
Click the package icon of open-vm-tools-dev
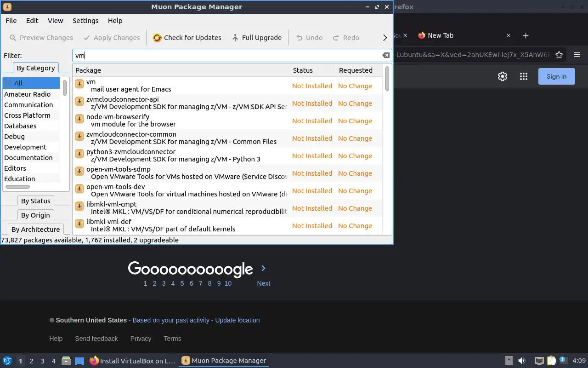pyautogui.click(x=79, y=189)
